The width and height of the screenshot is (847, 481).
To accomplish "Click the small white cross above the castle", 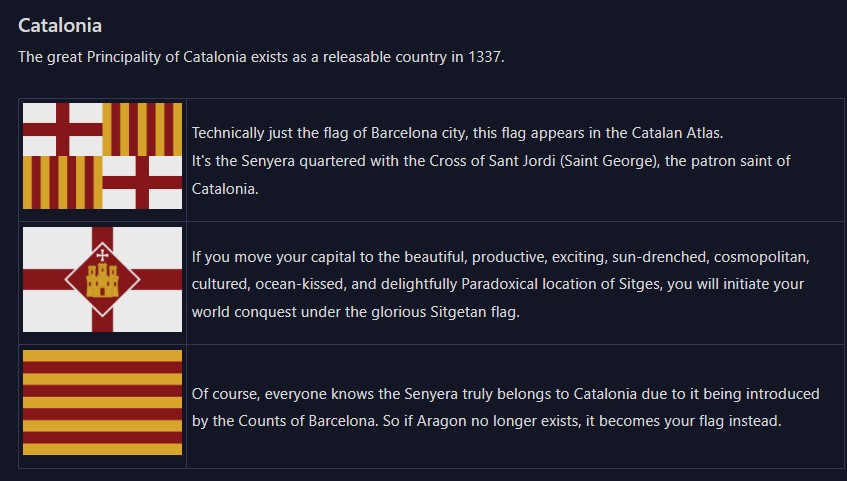I will (102, 255).
